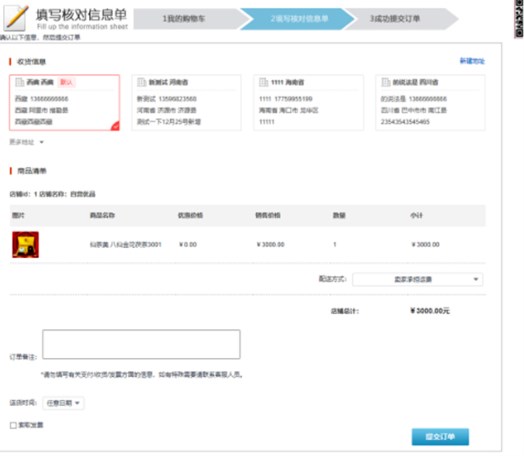This screenshot has height=456, width=524.
Task: Click the building icon on the 13596823568 address card
Action: (x=142, y=82)
